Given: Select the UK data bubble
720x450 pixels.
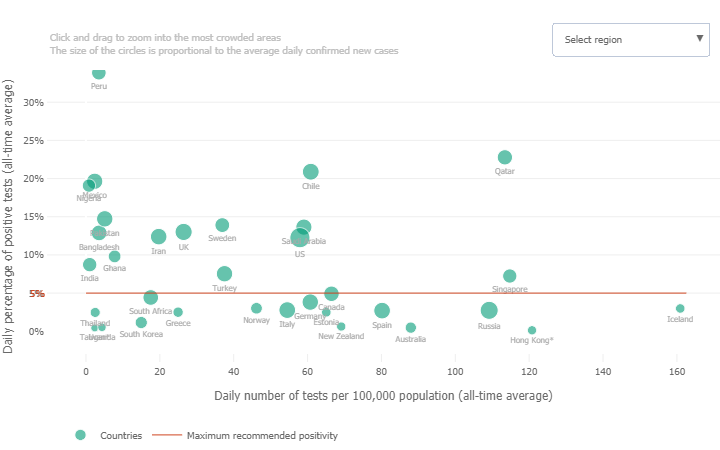Looking at the screenshot, I should [x=184, y=232].
